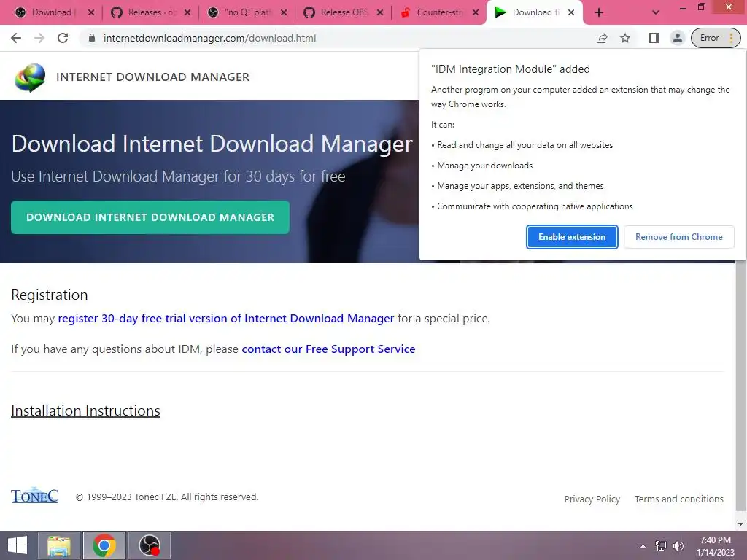The image size is (747, 560).
Task: Open the taskbar clock showing 7:40 PM
Action: point(715,546)
